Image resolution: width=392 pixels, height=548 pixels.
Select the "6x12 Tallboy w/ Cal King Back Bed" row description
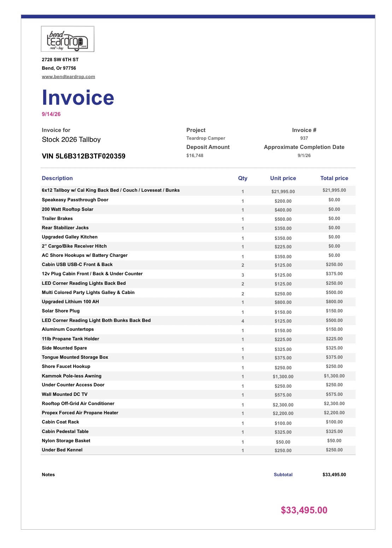(111, 190)
